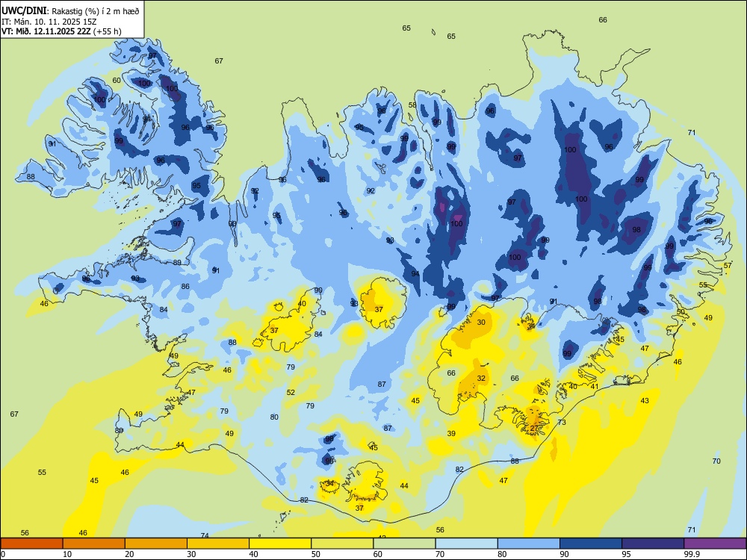Click the pale blue 70–80 legend swatch
747x560 pixels.
(x=466, y=544)
